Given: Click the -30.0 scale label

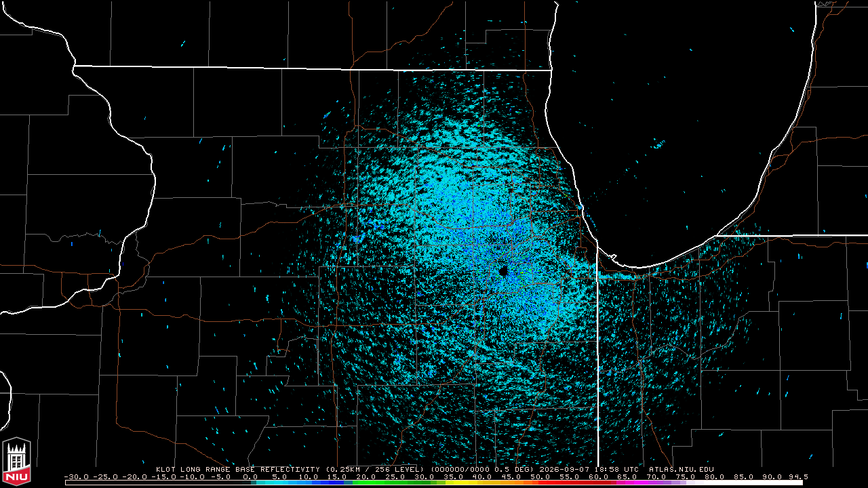Looking at the screenshot, I should (x=76, y=476).
